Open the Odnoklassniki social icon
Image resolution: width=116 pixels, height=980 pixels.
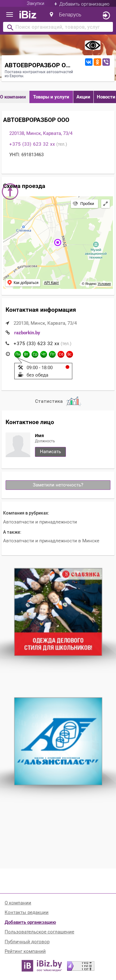97,62
